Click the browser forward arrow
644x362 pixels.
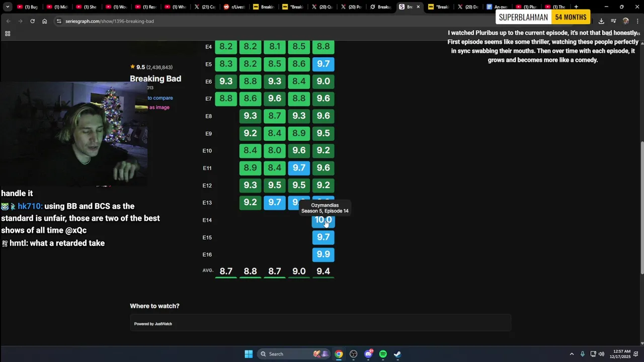coord(20,21)
